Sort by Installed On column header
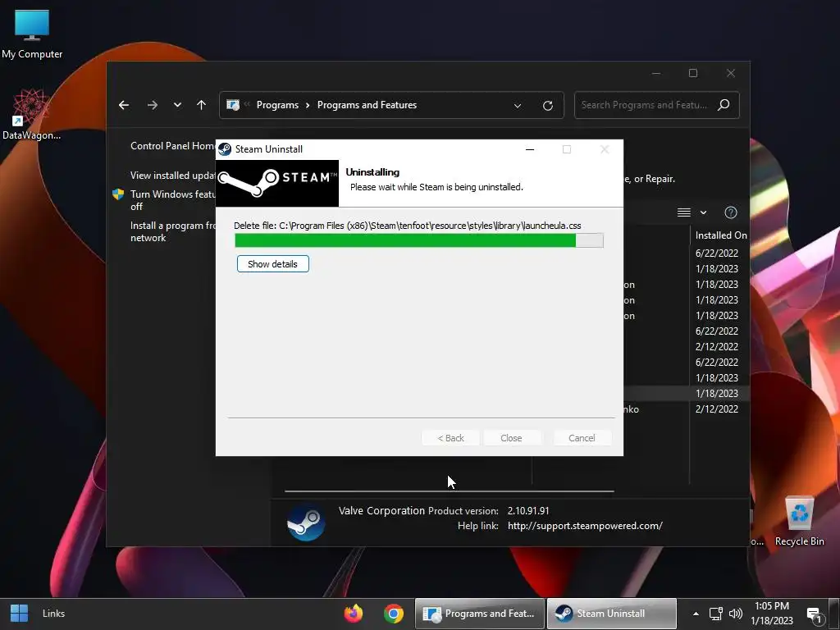This screenshot has width=840, height=630. coord(720,235)
